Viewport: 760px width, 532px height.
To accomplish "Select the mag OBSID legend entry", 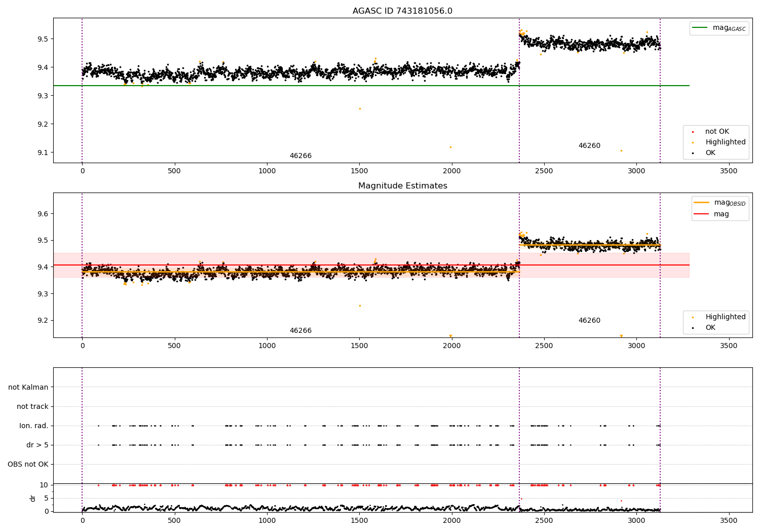I will click(x=719, y=203).
